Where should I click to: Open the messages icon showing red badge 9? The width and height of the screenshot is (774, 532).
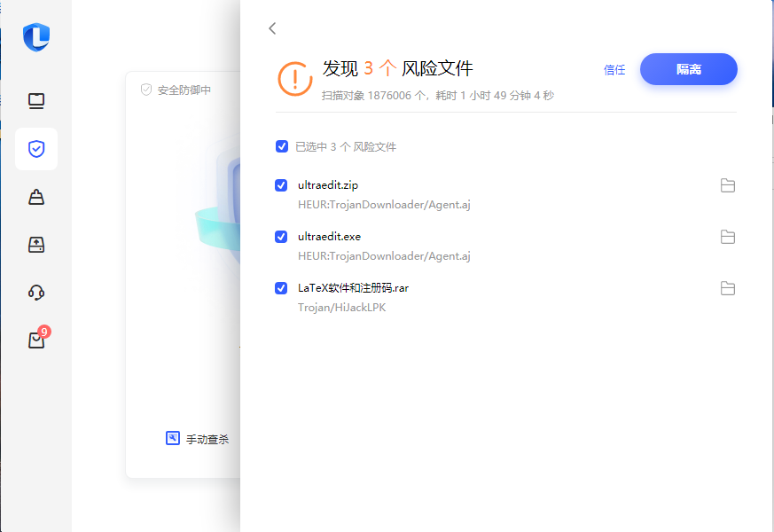coord(35,340)
